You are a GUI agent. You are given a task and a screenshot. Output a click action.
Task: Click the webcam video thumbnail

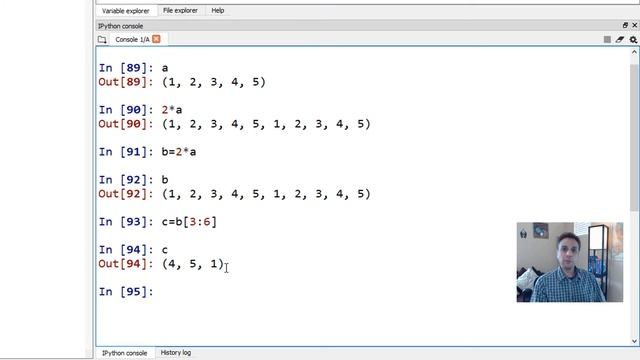click(x=570, y=262)
